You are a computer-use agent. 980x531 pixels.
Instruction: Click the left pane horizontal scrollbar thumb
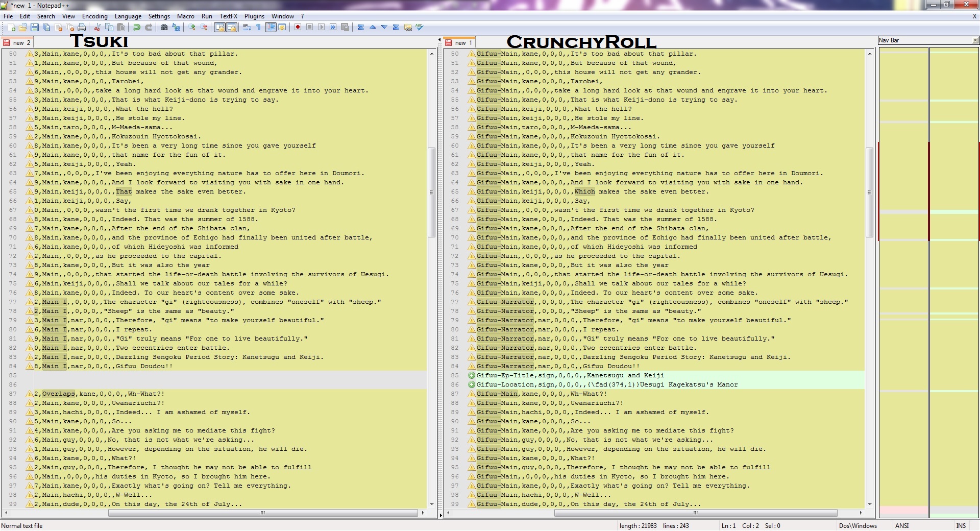pos(263,513)
